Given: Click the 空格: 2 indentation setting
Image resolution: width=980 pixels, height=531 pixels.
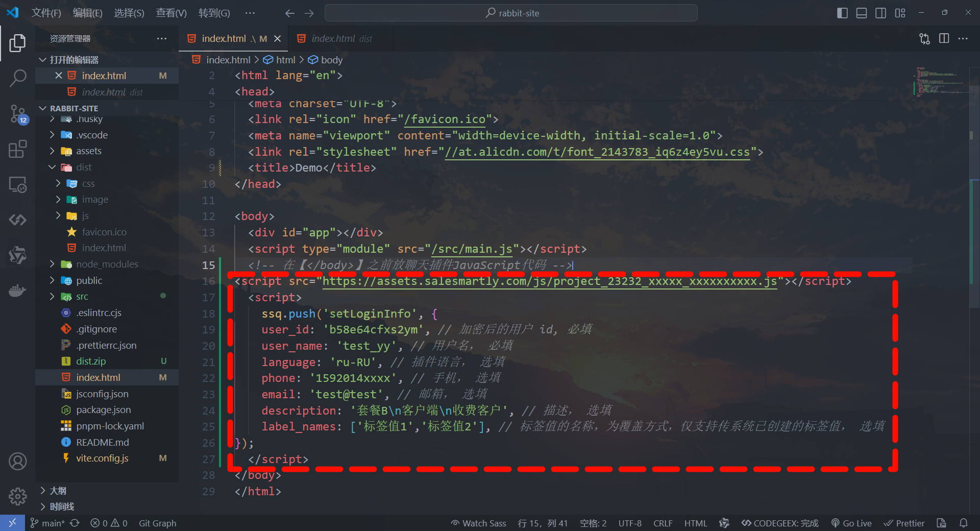Looking at the screenshot, I should click(593, 523).
